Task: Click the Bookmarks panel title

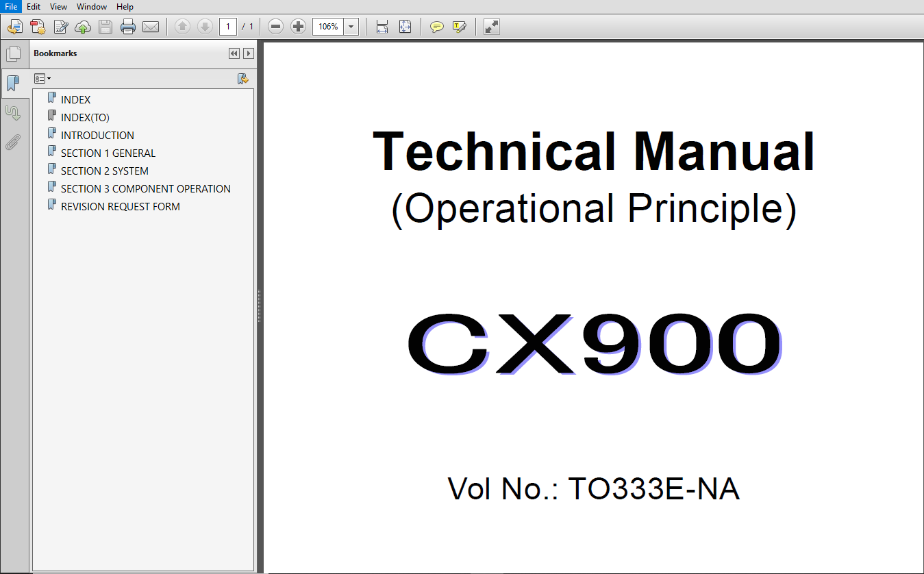Action: tap(55, 53)
